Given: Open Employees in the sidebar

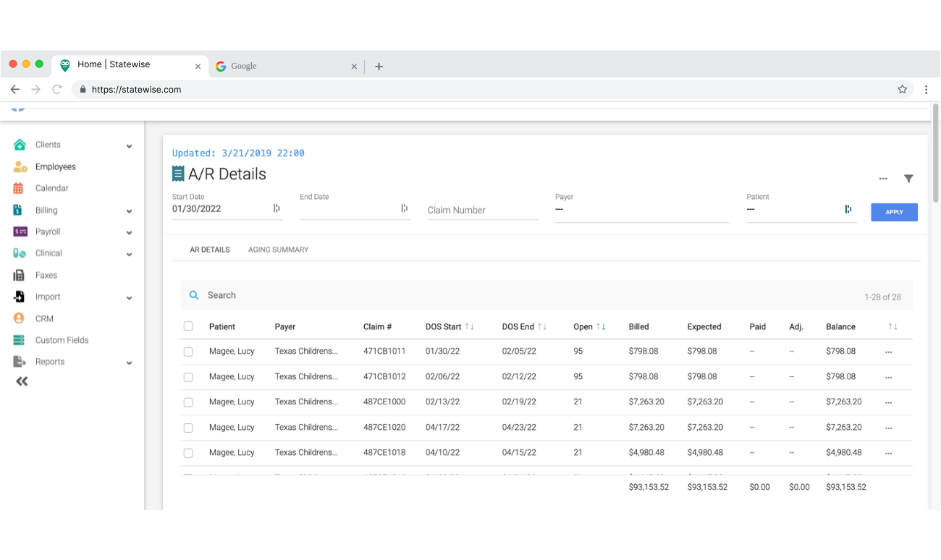Looking at the screenshot, I should 56,166.
